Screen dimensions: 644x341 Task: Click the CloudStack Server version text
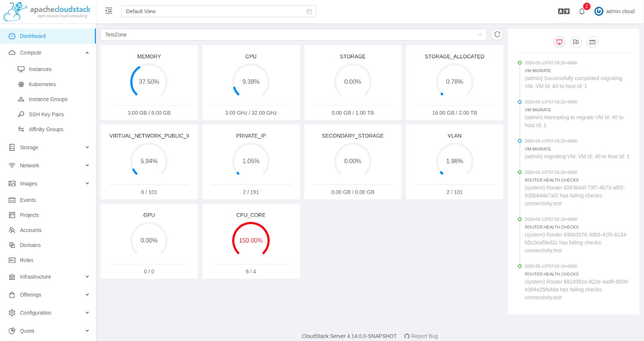349,336
